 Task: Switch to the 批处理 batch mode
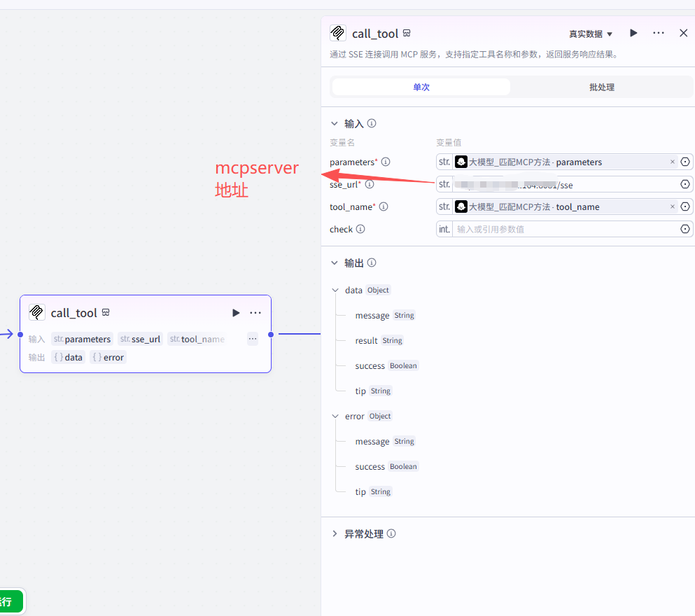pos(601,87)
